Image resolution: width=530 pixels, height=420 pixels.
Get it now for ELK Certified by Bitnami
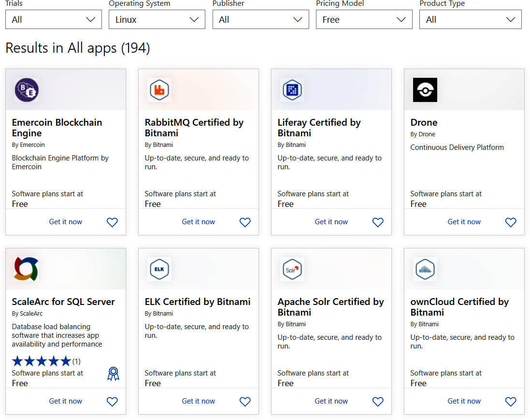pyautogui.click(x=199, y=401)
